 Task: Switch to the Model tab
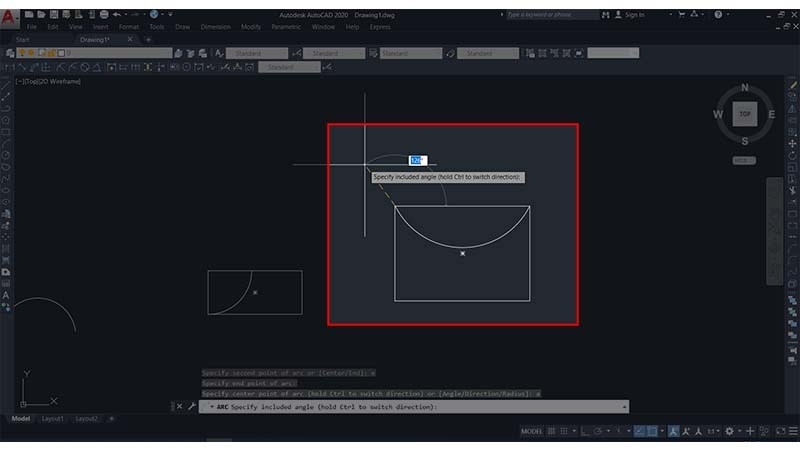(21, 419)
